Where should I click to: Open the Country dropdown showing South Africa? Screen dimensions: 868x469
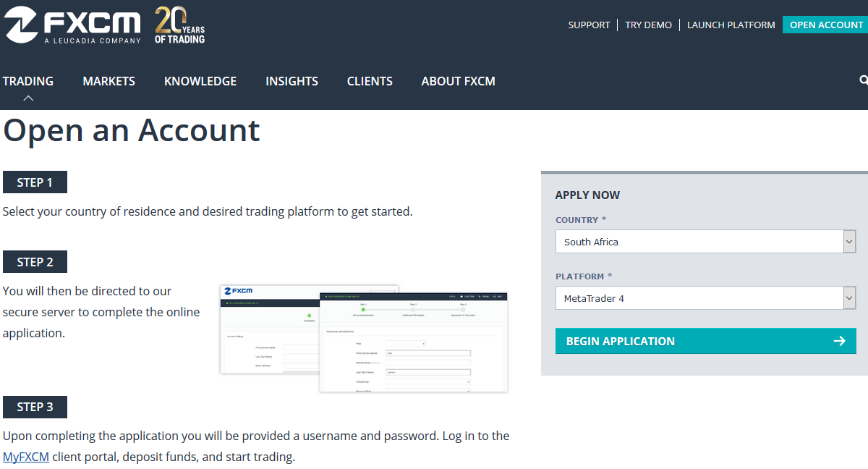click(x=706, y=242)
